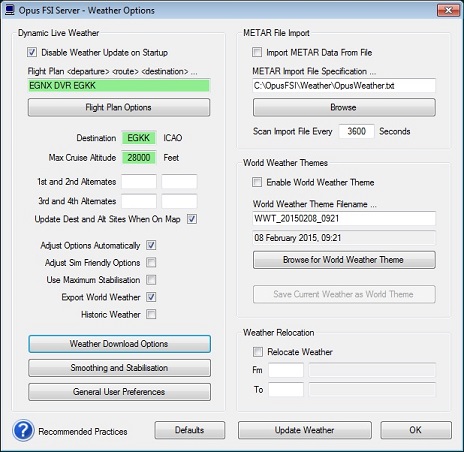Check the Relocate Weather option
This screenshot has height=452, width=464.
click(x=258, y=352)
